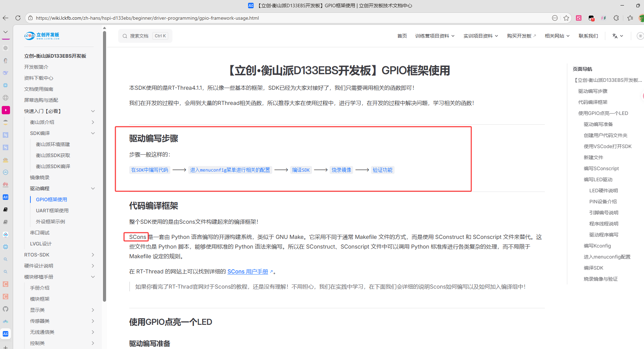Open the LVGL设计 sidebar page
The image size is (644, 349).
click(41, 244)
